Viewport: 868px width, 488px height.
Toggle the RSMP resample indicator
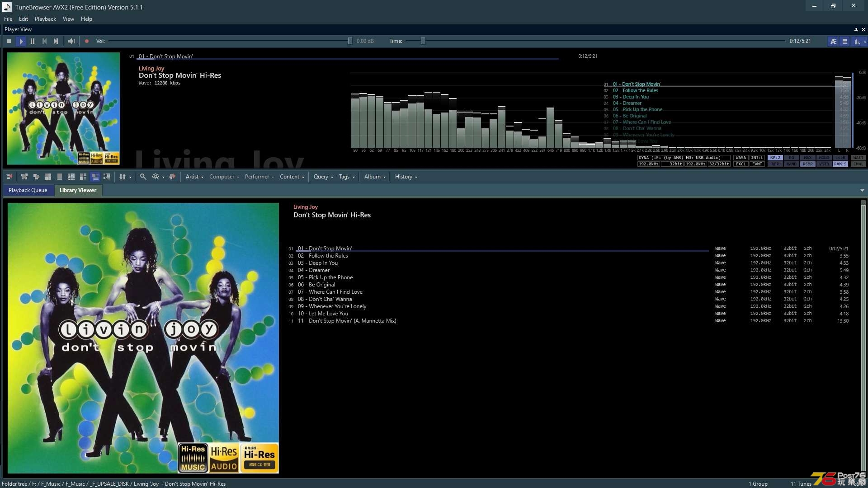[x=808, y=164]
